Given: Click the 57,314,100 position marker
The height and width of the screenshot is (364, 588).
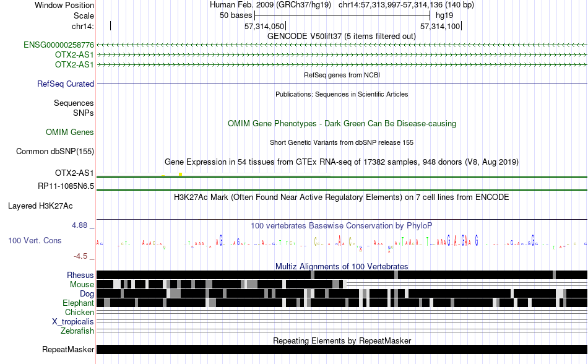Looking at the screenshot, I should [441, 26].
